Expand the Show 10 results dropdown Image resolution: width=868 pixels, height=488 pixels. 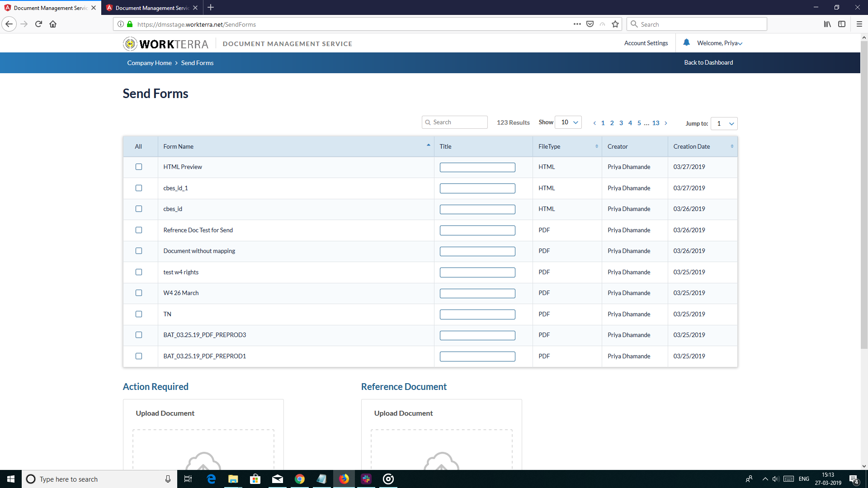568,122
